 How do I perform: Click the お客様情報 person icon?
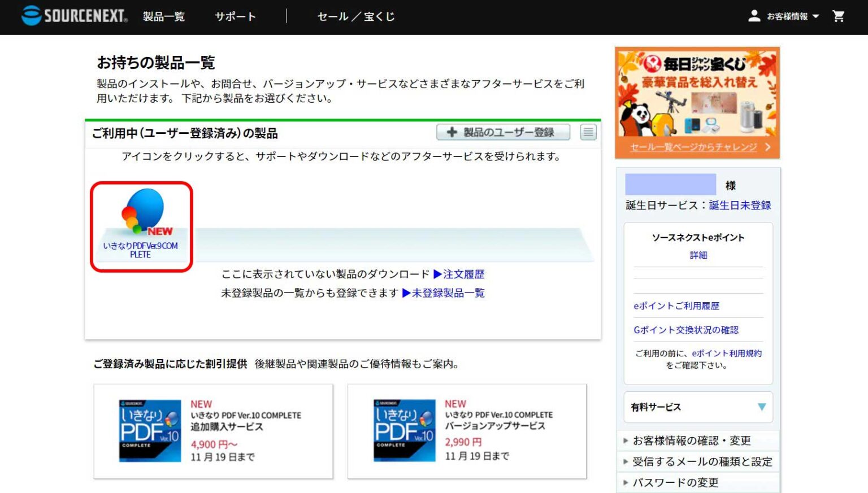click(x=754, y=16)
